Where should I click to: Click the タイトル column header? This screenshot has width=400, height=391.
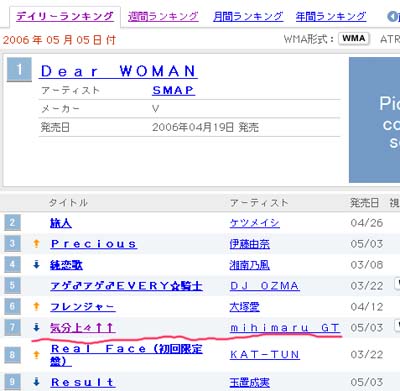tap(68, 203)
